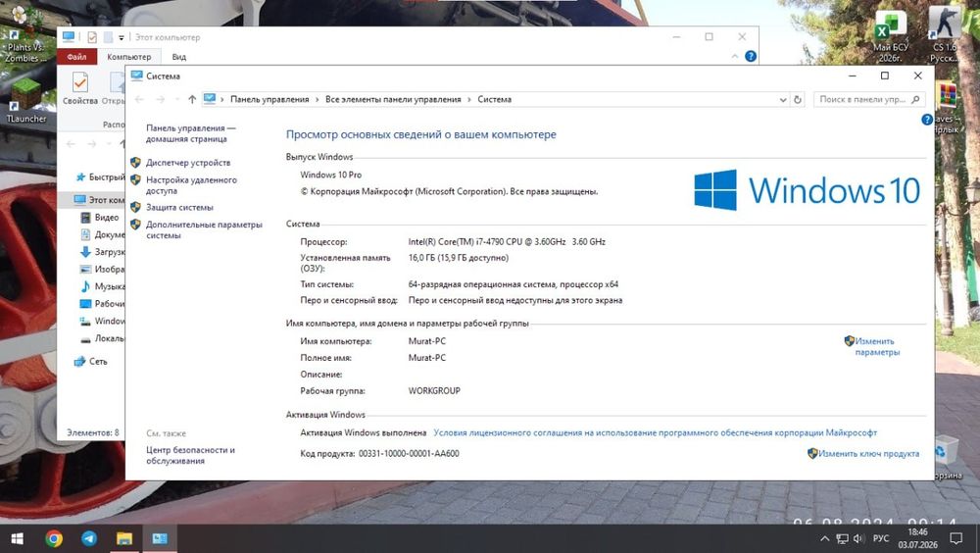
Task: Refresh the System window address bar
Action: point(798,99)
